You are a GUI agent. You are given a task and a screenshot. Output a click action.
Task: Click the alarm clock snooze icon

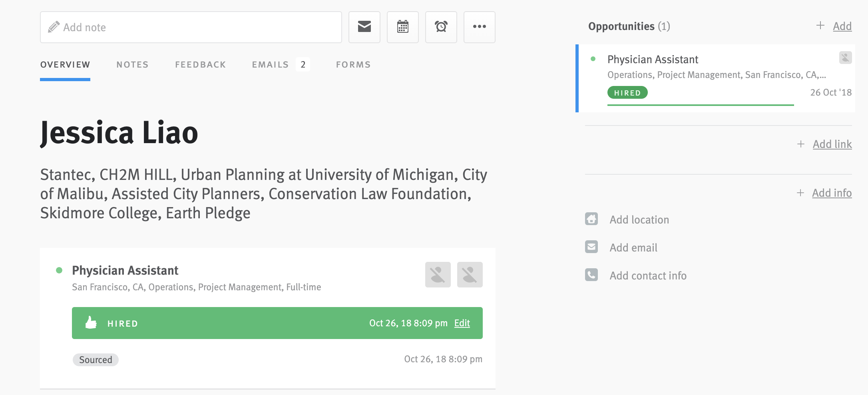(441, 27)
